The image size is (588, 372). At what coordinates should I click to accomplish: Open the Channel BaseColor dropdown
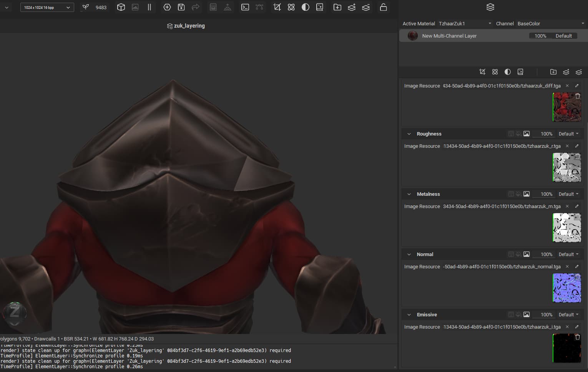click(x=551, y=23)
